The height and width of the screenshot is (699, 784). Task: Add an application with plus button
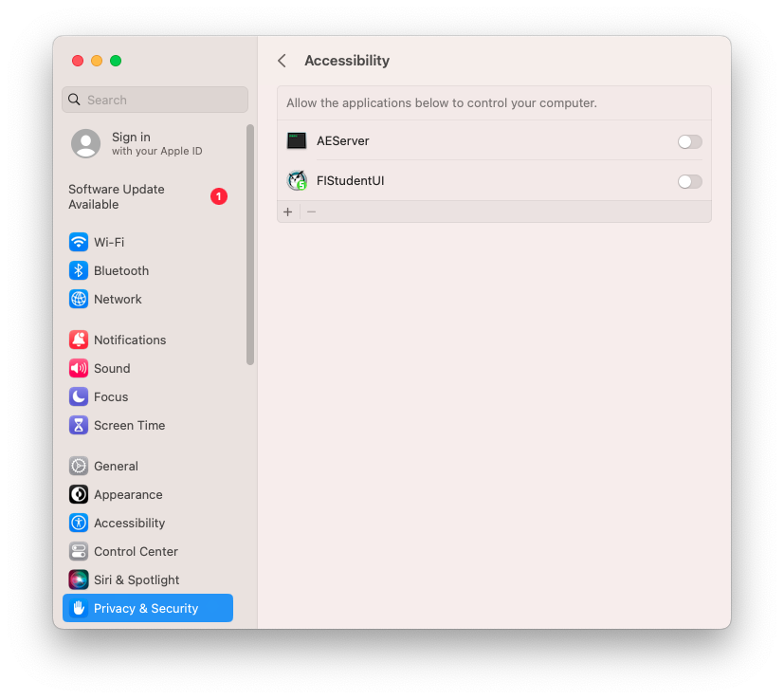(288, 212)
